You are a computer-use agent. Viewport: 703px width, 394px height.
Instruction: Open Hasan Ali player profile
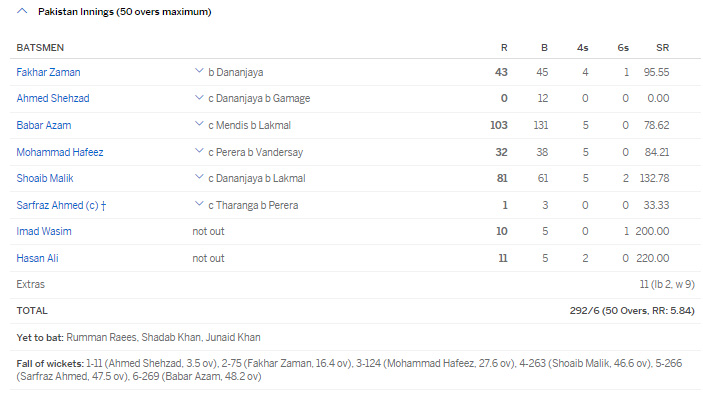tap(38, 258)
